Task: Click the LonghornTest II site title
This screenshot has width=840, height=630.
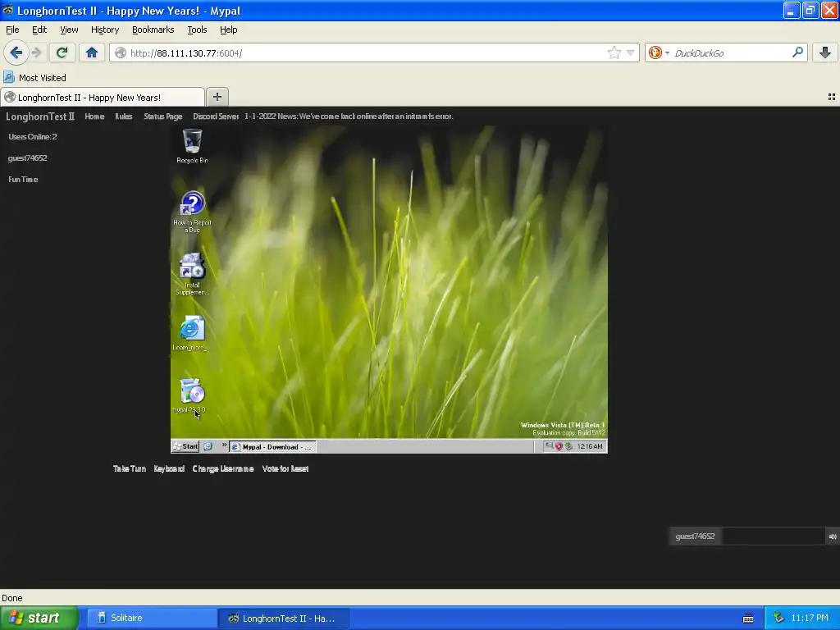Action: [40, 116]
